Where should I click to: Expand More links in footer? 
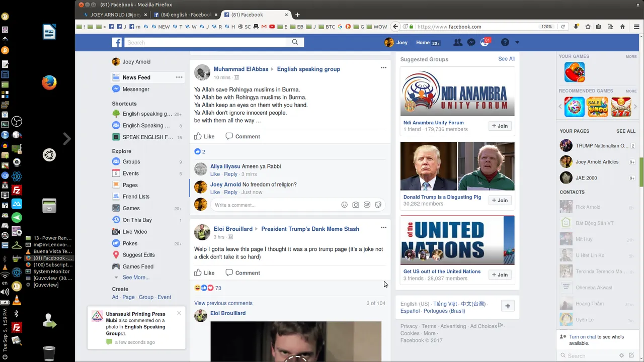click(x=431, y=333)
